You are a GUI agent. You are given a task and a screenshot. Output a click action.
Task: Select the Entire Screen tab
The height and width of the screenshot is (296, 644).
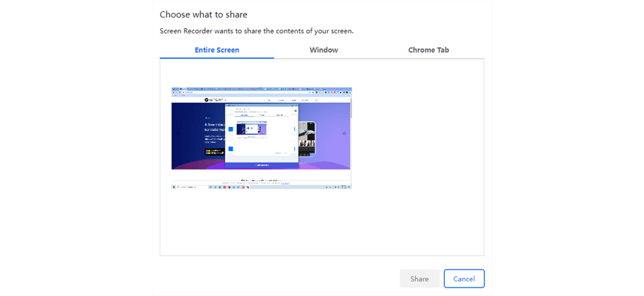[x=217, y=50]
